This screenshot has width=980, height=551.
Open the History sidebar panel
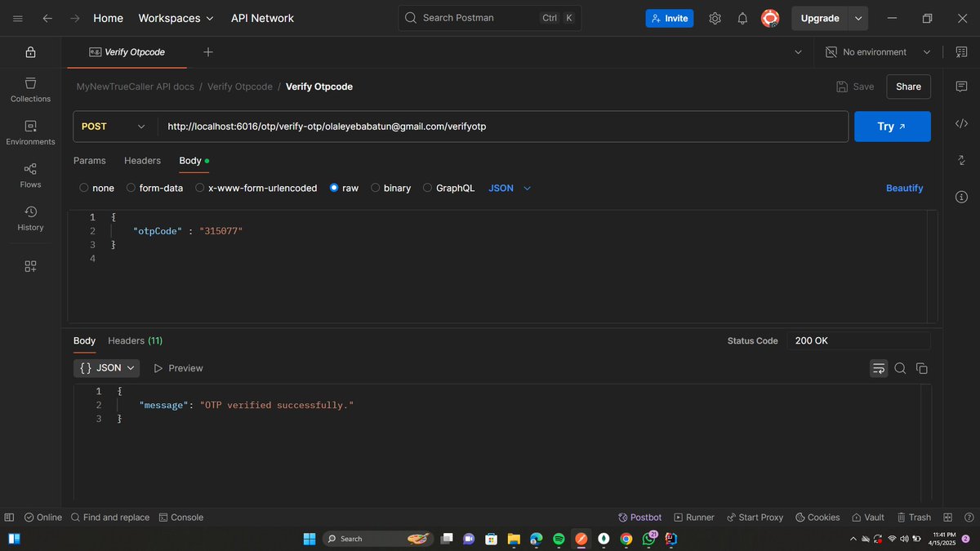pos(30,219)
